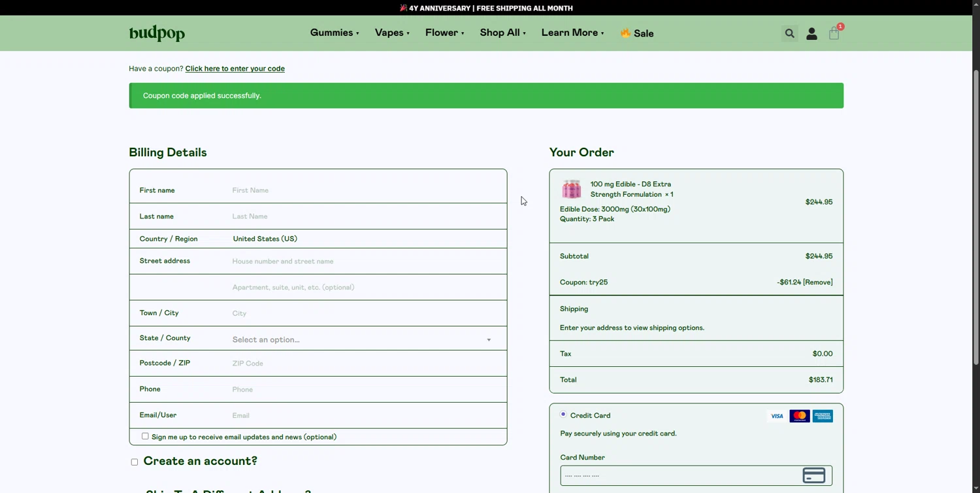The image size is (980, 493).
Task: Click the page vertical scrollbar
Action: pos(976,216)
